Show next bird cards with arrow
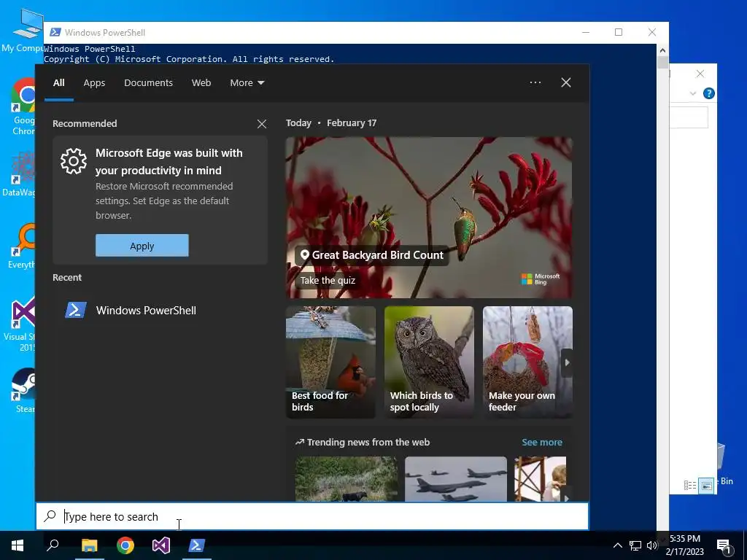This screenshot has height=560, width=747. point(566,363)
